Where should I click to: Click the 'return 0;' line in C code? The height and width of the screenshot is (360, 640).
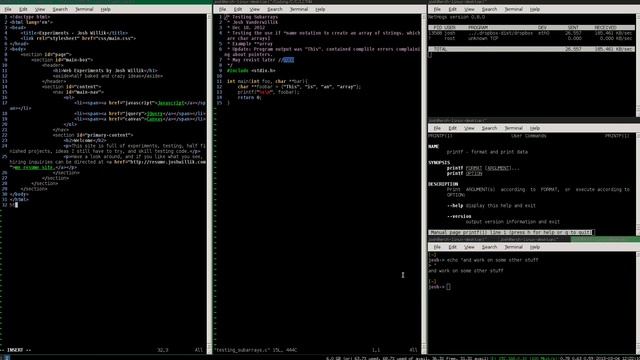[x=249, y=98]
